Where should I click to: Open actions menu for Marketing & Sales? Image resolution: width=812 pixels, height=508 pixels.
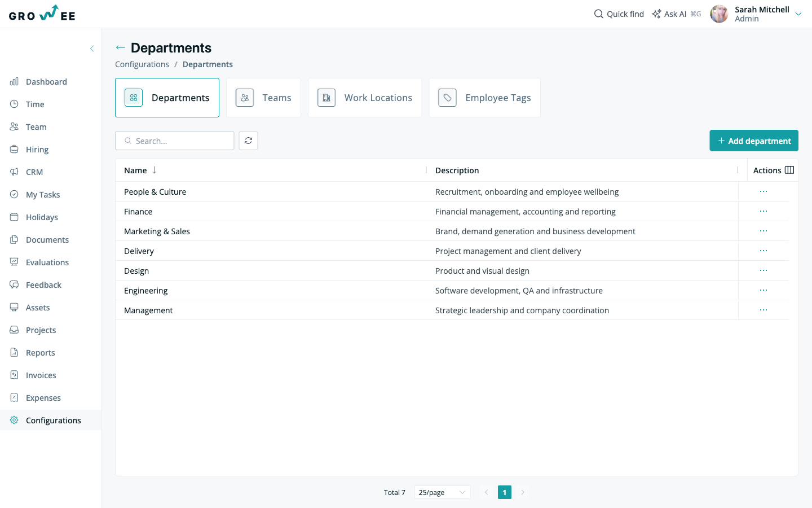[x=764, y=231]
